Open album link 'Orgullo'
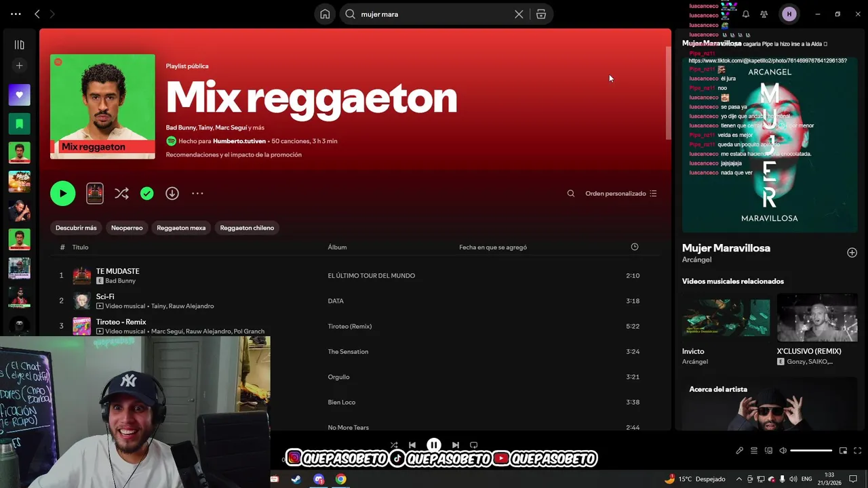The height and width of the screenshot is (488, 868). (338, 377)
